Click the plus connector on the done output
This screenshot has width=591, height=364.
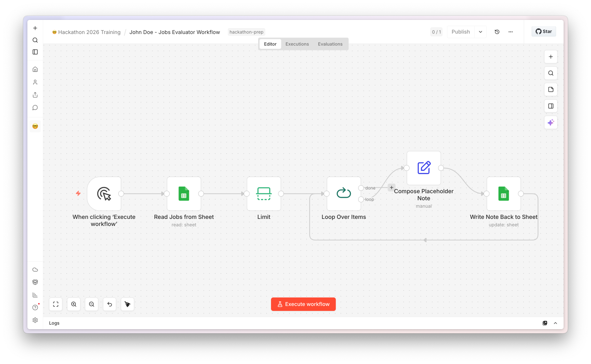coord(391,187)
